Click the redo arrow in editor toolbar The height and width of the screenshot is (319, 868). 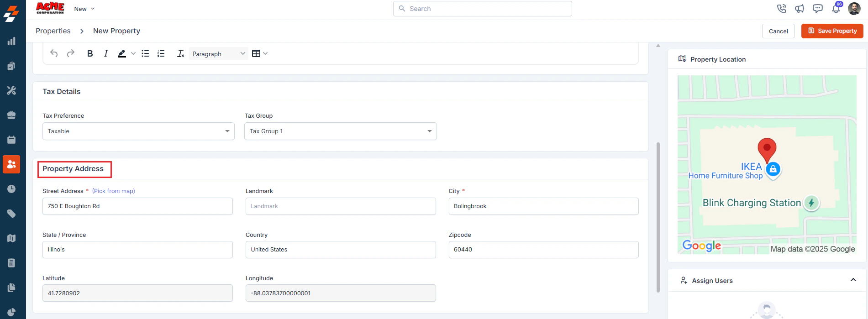click(x=70, y=53)
